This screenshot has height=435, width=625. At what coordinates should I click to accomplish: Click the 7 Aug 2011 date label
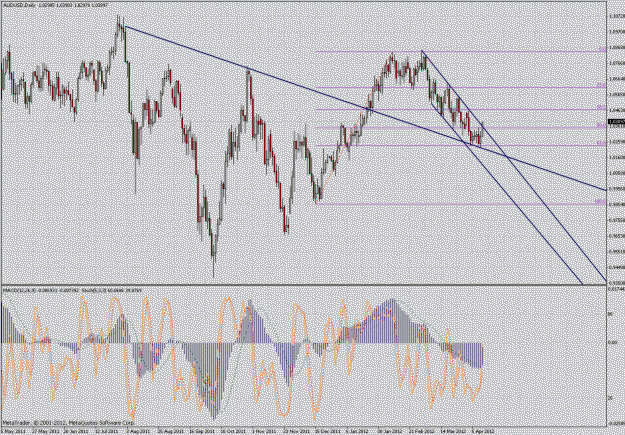[x=139, y=432]
